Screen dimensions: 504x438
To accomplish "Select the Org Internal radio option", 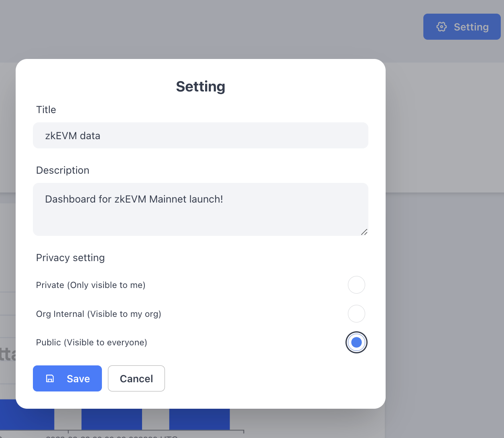I will tap(356, 314).
